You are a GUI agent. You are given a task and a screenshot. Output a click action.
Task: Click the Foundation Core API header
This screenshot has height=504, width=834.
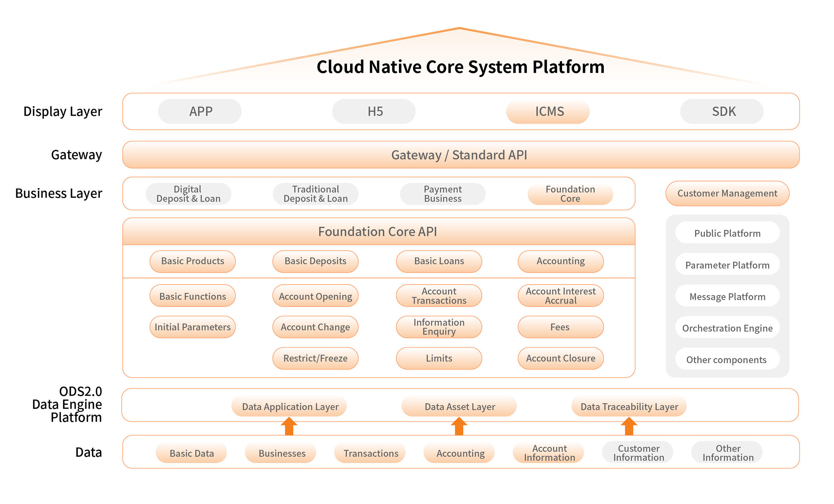point(378,231)
